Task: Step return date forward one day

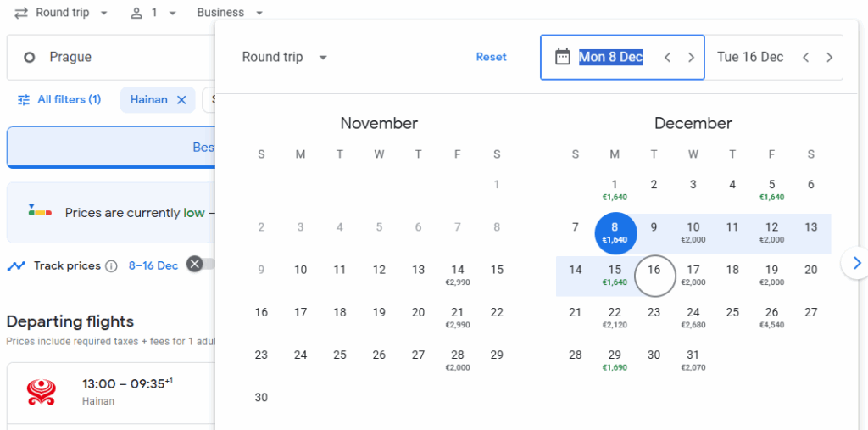Action: point(829,58)
